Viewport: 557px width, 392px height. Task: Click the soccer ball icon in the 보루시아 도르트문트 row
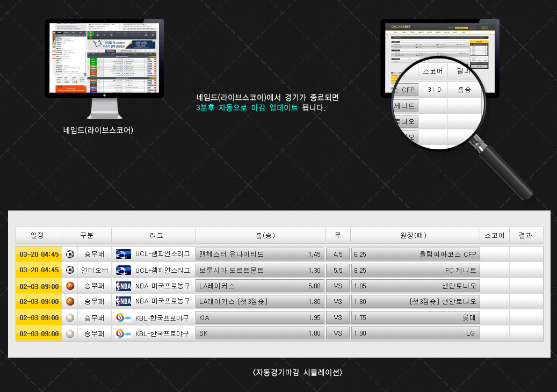point(70,270)
